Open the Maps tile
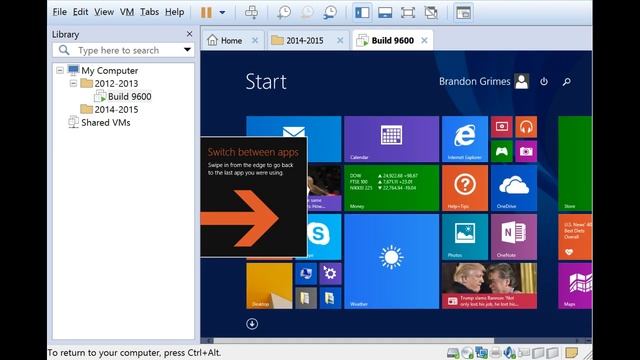Screen dimensions: 640x360 [575, 286]
